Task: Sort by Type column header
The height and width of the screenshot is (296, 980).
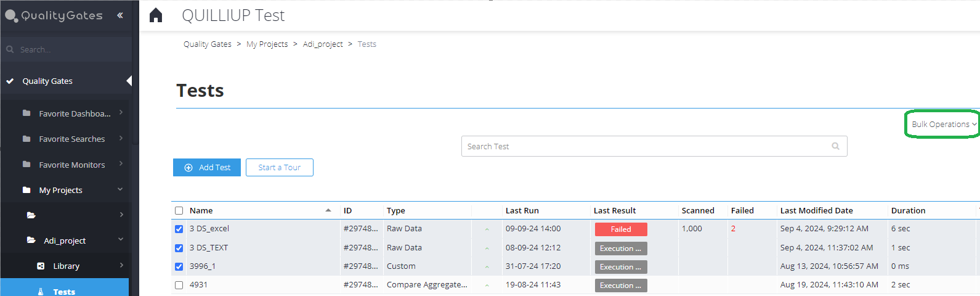Action: tap(396, 210)
